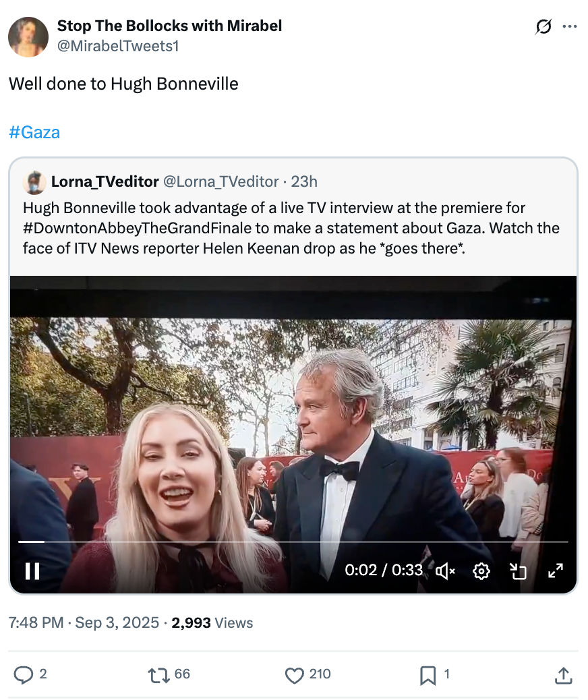Open video settings gear
The width and height of the screenshot is (588, 700).
481,571
